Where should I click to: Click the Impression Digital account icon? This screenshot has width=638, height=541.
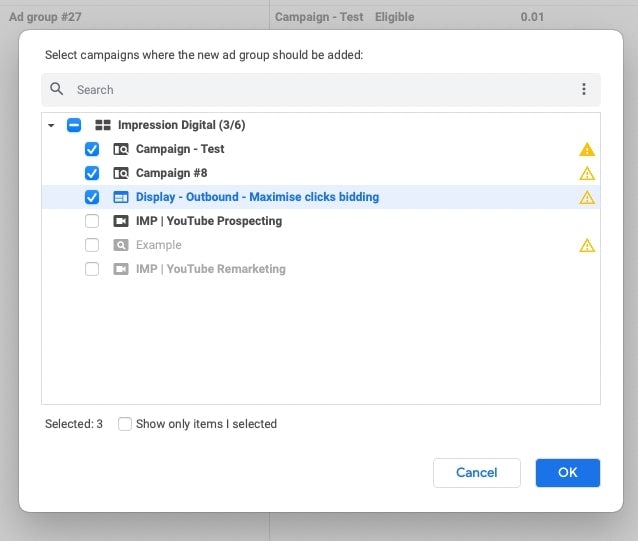[x=102, y=125]
